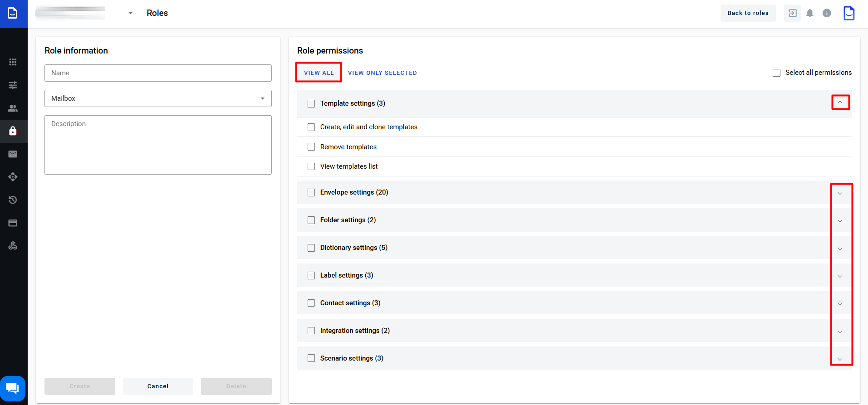Open the users icon in sidebar
The height and width of the screenshot is (405, 868).
[x=13, y=108]
